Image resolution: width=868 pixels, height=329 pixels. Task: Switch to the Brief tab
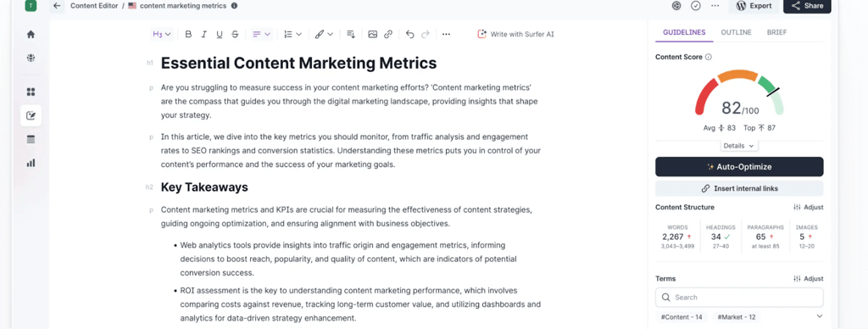(x=776, y=33)
